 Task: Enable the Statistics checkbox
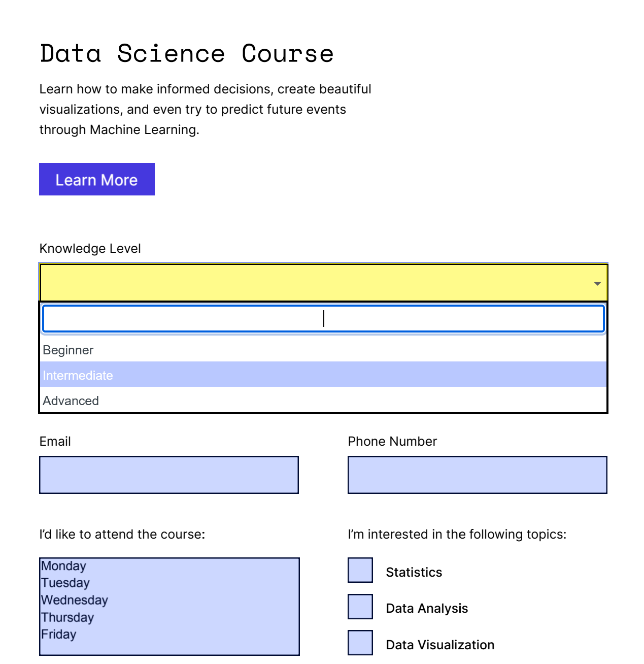coord(360,570)
